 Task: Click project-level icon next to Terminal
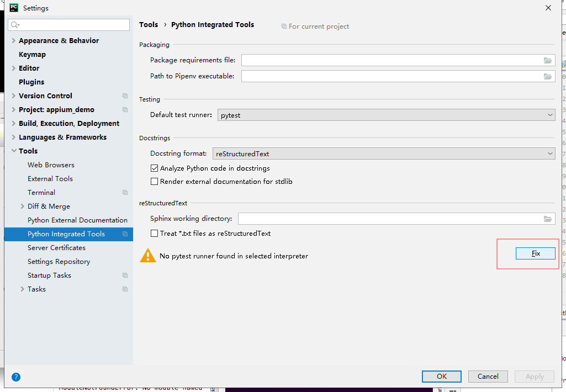tap(125, 193)
